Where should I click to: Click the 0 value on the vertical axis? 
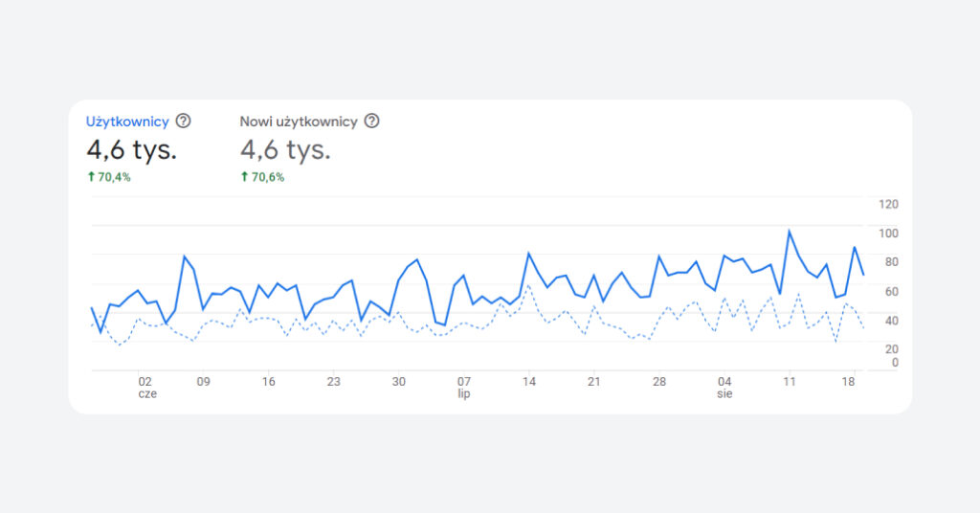pyautogui.click(x=894, y=363)
